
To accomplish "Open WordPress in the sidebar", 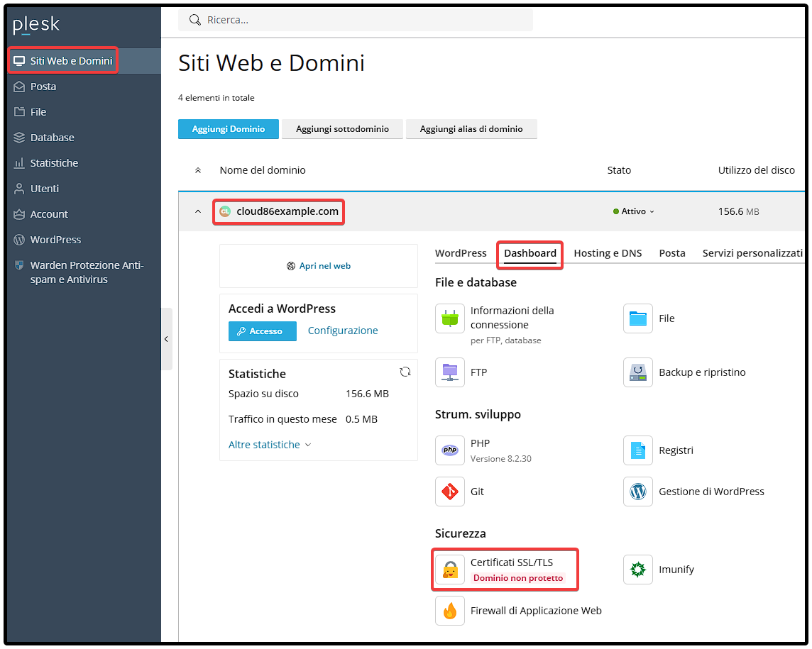I will [x=83, y=240].
